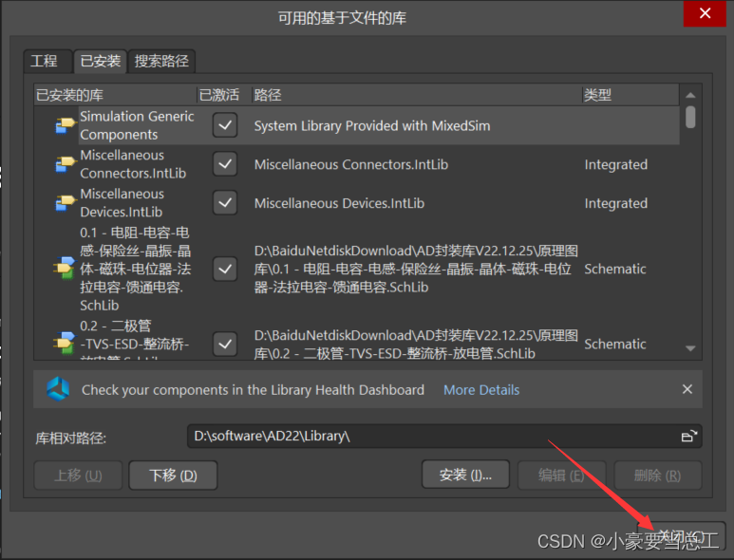The height and width of the screenshot is (560, 734).
Task: Click the Simulation Generic Components library icon
Action: (65, 125)
